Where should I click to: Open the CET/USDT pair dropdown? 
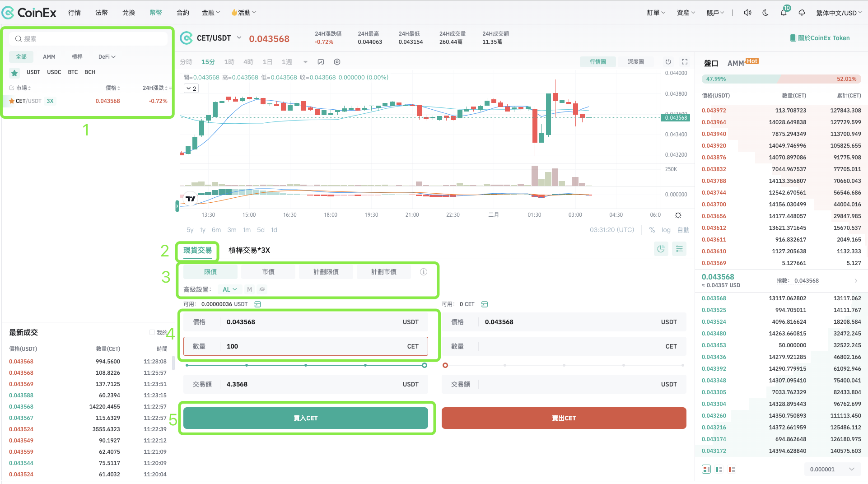click(239, 37)
